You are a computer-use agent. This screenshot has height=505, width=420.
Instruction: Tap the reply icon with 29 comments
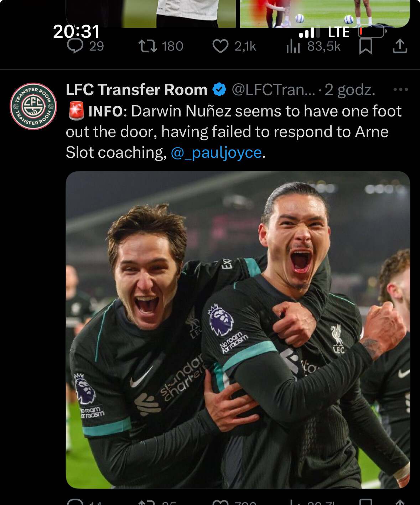pyautogui.click(x=75, y=46)
